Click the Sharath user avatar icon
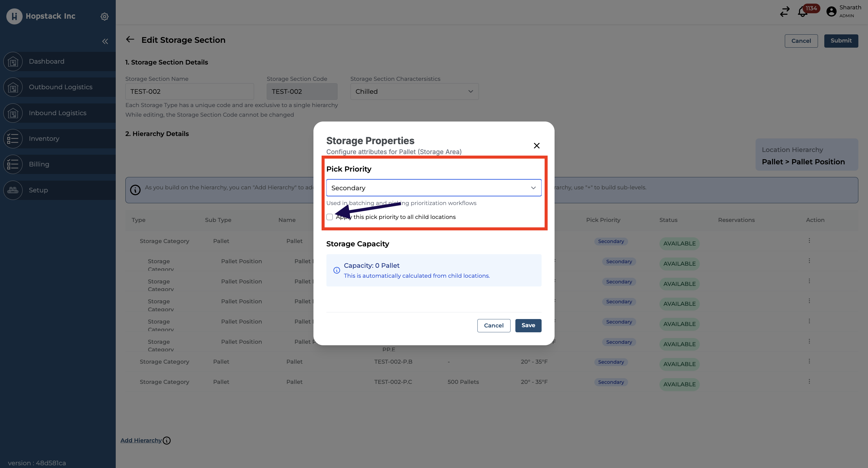The height and width of the screenshot is (468, 868). click(831, 11)
